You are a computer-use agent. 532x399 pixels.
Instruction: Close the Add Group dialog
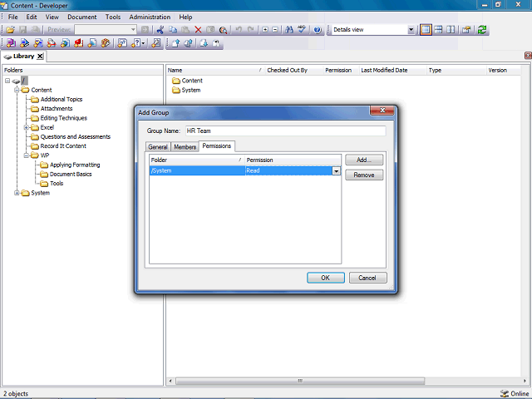click(x=382, y=111)
